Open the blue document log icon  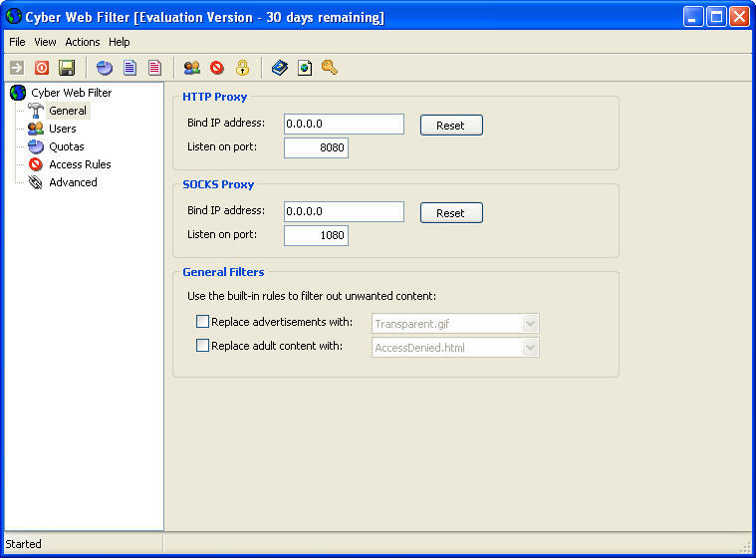[x=129, y=68]
